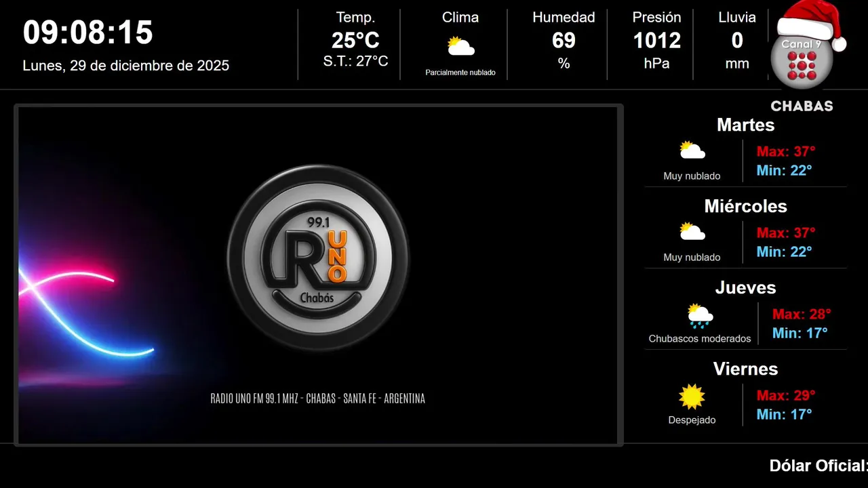The image size is (868, 488).
Task: Click the Radio Uno 99.1 logo
Action: pos(318,258)
